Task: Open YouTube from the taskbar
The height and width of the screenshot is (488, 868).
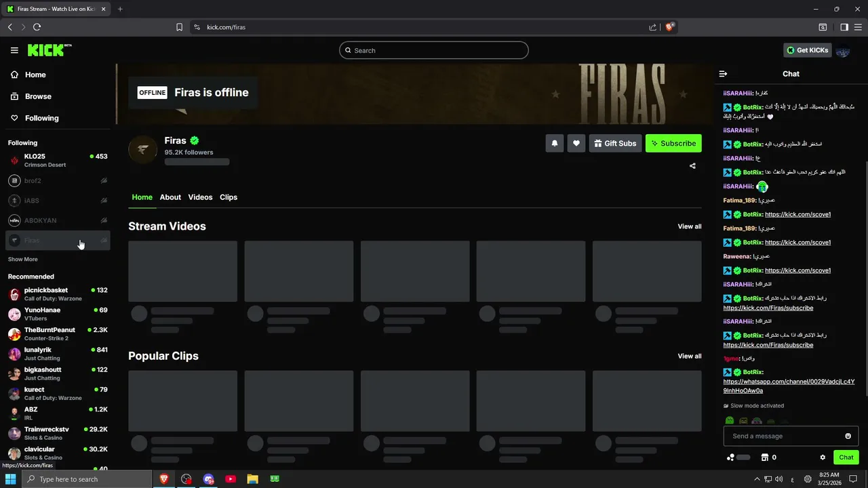Action: (x=231, y=479)
